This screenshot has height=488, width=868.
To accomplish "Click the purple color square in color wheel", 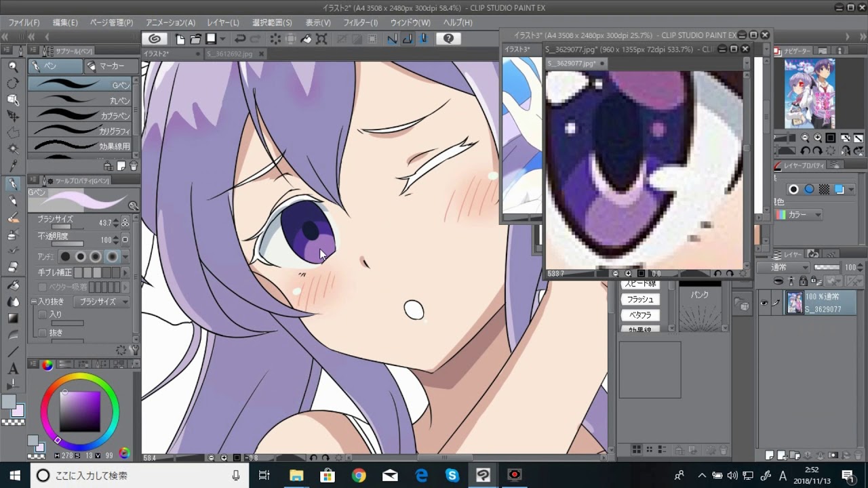I will [80, 411].
